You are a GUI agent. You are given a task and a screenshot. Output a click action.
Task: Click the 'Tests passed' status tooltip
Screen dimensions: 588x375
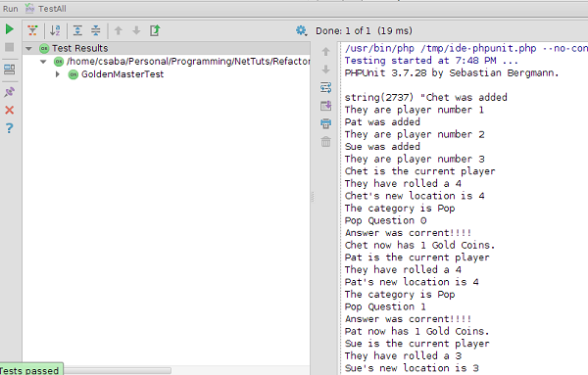coord(30,369)
